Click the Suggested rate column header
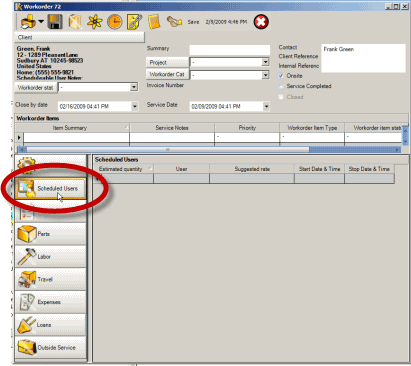 tap(252, 169)
